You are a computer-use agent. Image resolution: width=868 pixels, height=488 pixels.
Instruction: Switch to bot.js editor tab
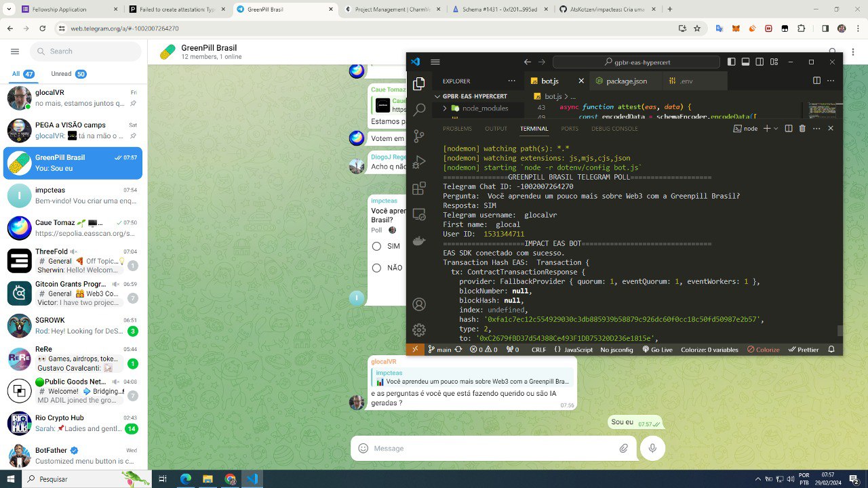(x=555, y=81)
